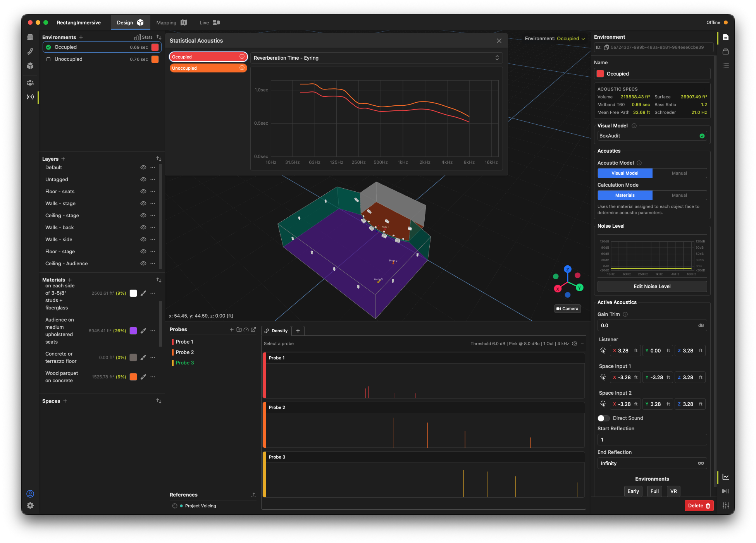The width and height of the screenshot is (756, 543).
Task: Switch to the Mapping tab
Action: [x=171, y=23]
